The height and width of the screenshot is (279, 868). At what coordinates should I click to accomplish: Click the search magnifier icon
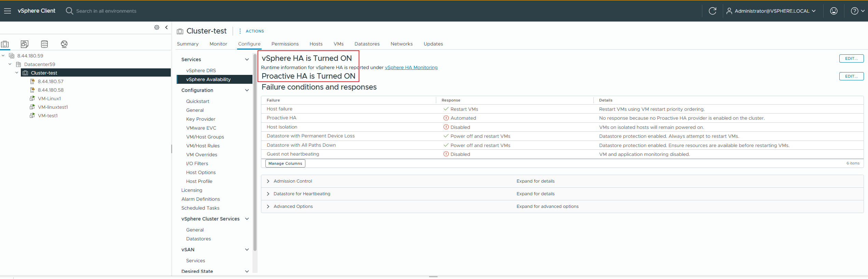[69, 11]
